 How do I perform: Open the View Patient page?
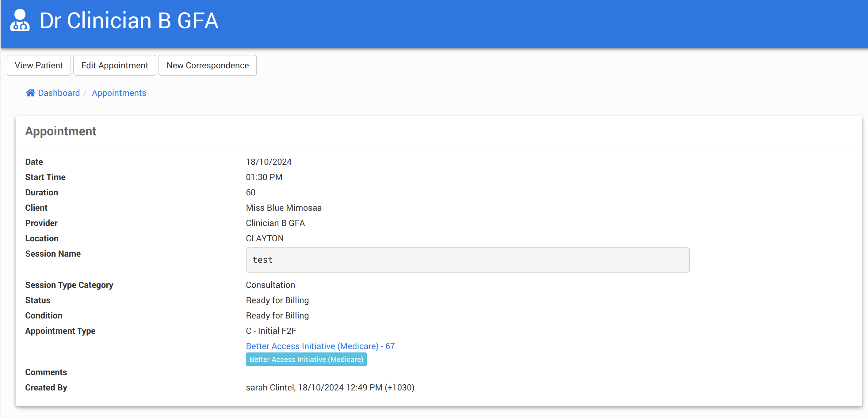pyautogui.click(x=39, y=65)
